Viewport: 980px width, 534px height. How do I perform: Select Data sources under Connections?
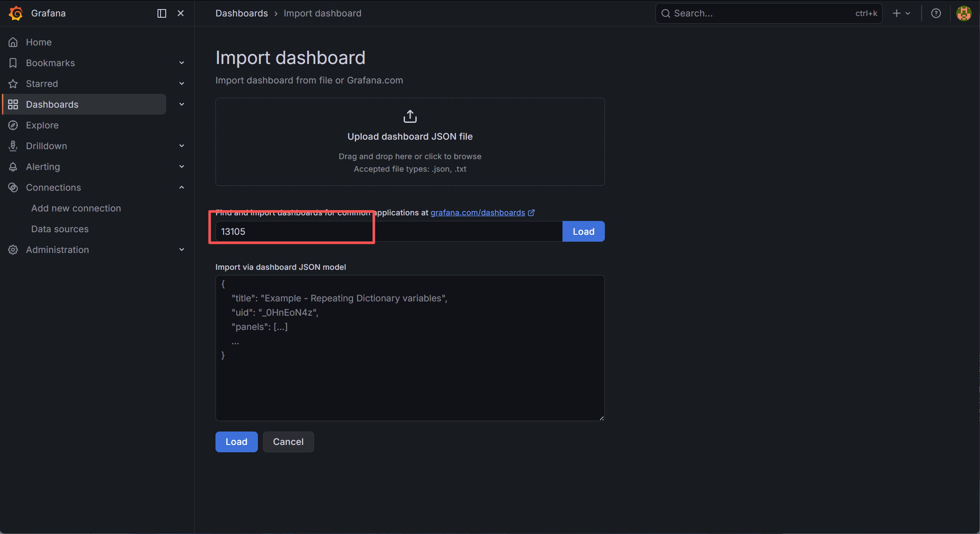[x=60, y=229]
